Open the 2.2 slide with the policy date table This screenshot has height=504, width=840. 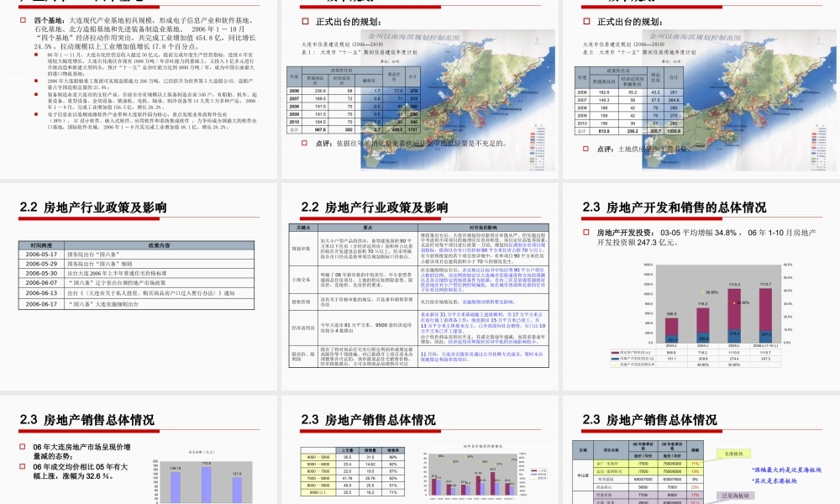point(139,286)
